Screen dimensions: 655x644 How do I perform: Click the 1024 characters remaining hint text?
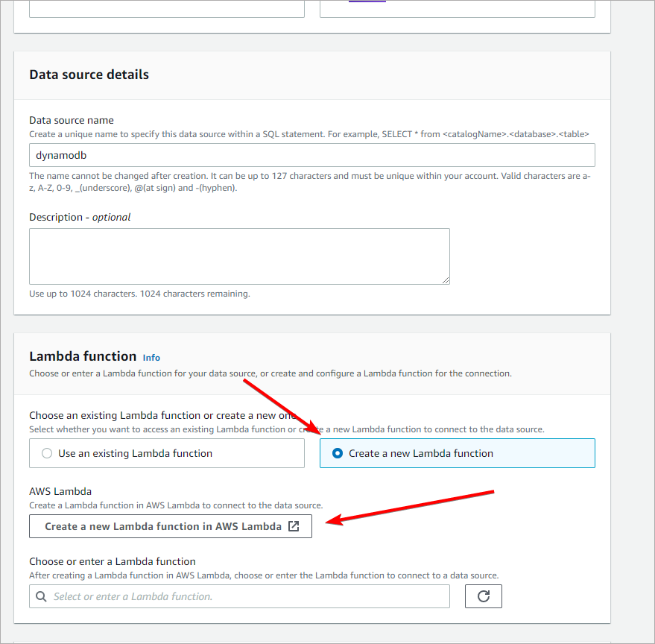click(140, 294)
